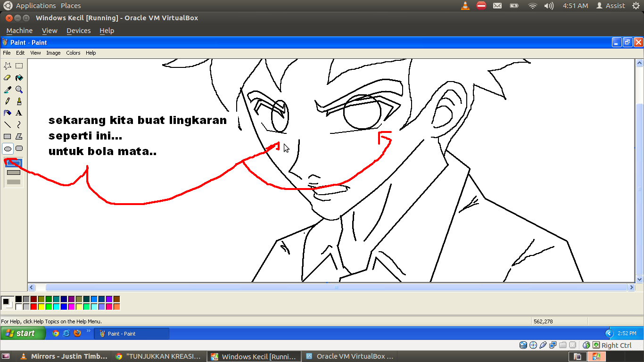Open Paint's Colors menu

pyautogui.click(x=73, y=53)
